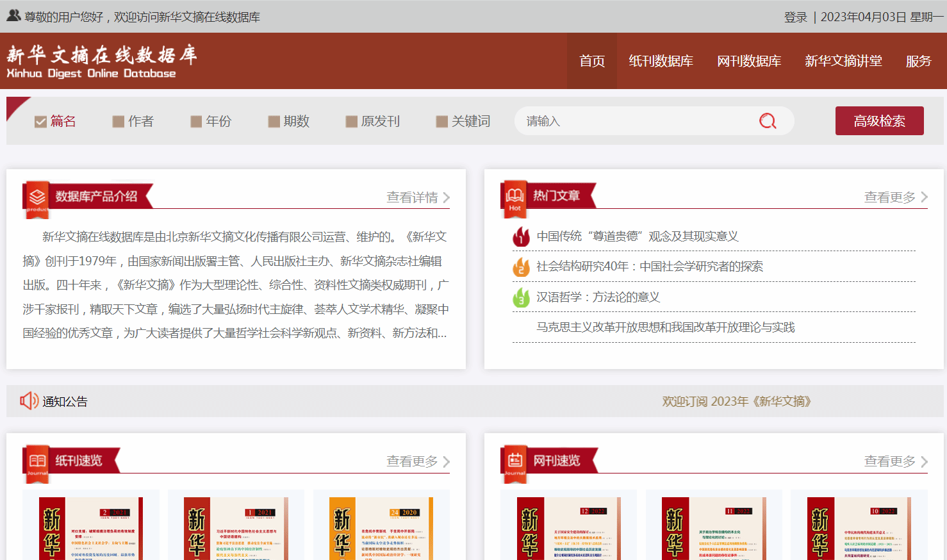Click the orange number 2 flame icon
Image resolution: width=947 pixels, height=560 pixels.
[521, 267]
